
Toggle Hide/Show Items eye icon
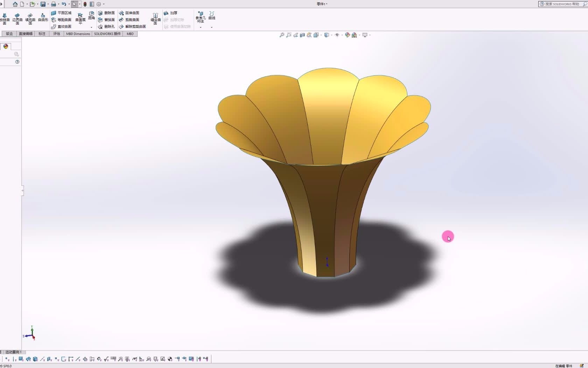coord(337,35)
